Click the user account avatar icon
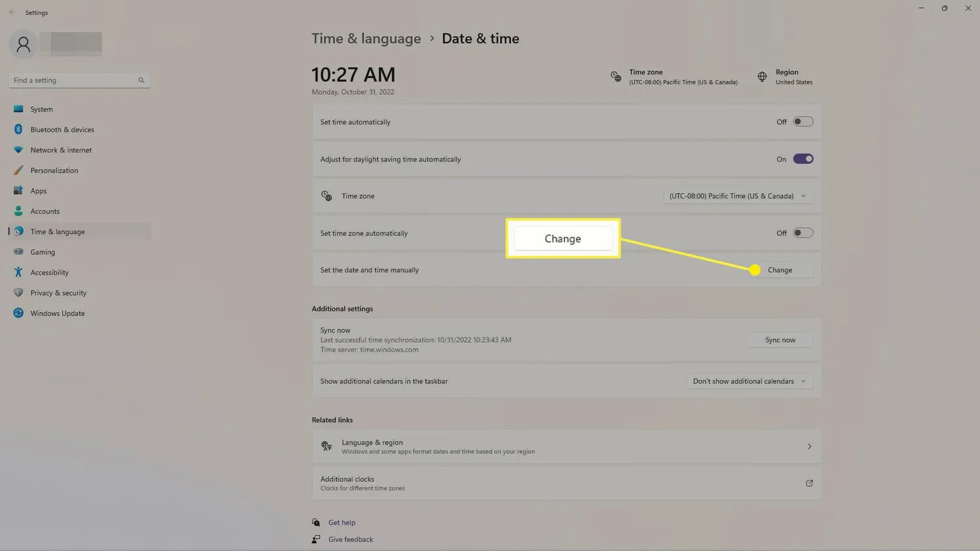 click(x=24, y=44)
